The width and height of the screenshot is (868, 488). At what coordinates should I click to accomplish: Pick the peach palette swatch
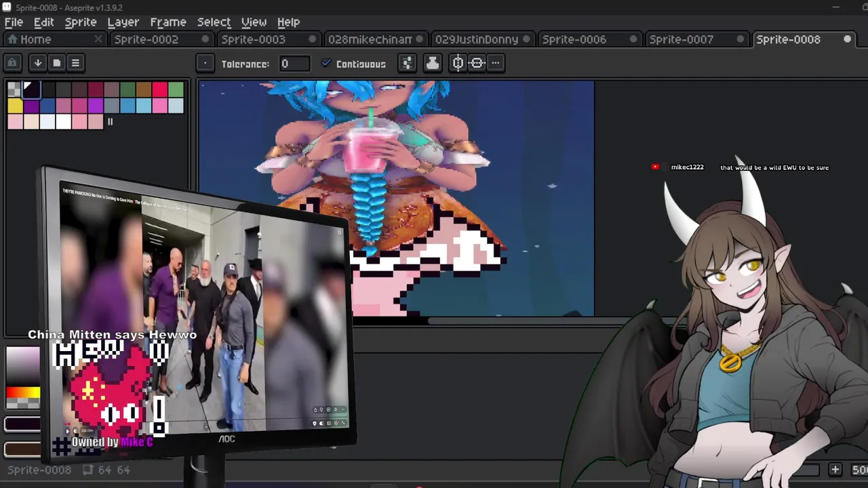pyautogui.click(x=31, y=122)
